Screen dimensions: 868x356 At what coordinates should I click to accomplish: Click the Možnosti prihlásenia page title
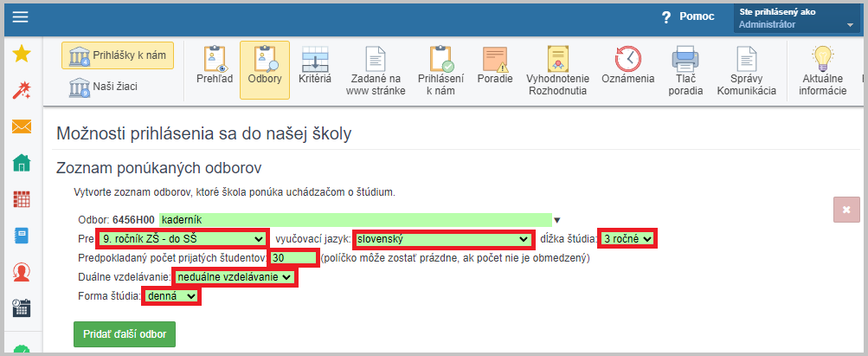(204, 134)
